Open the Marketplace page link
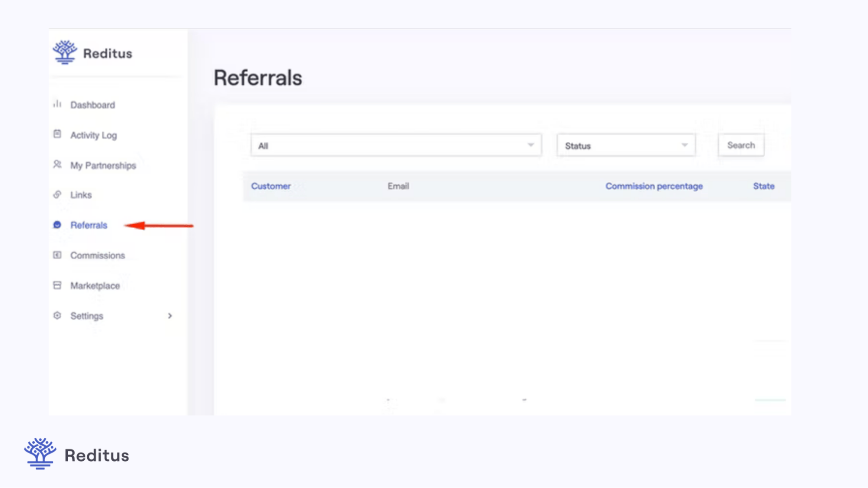Viewport: 868px width, 488px height. (95, 285)
